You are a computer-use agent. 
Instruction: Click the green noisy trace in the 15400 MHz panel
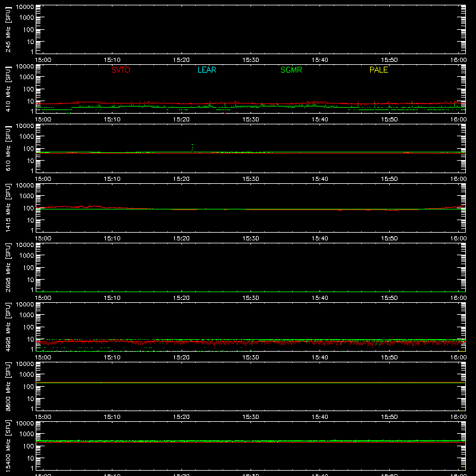point(250,441)
